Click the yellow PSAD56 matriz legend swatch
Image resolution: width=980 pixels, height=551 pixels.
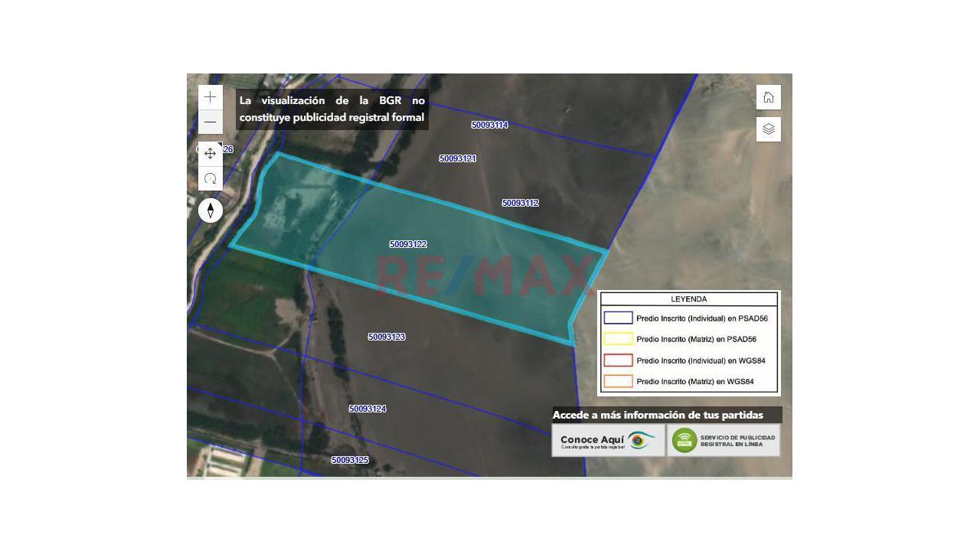[x=618, y=339]
